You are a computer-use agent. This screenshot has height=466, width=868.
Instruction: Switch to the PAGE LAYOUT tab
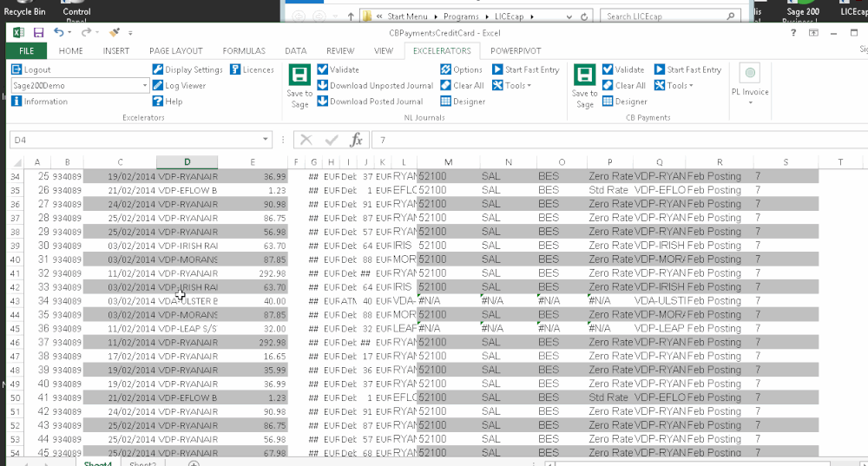pyautogui.click(x=176, y=51)
